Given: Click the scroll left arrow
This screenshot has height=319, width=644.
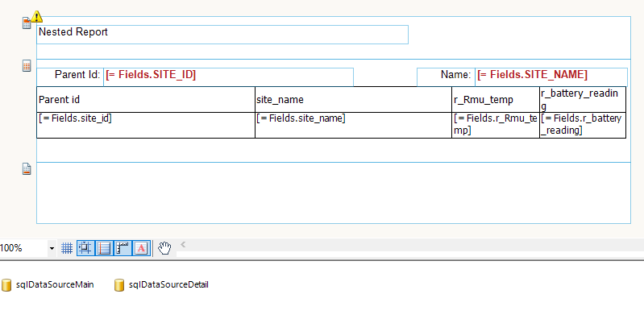Looking at the screenshot, I should 183,245.
